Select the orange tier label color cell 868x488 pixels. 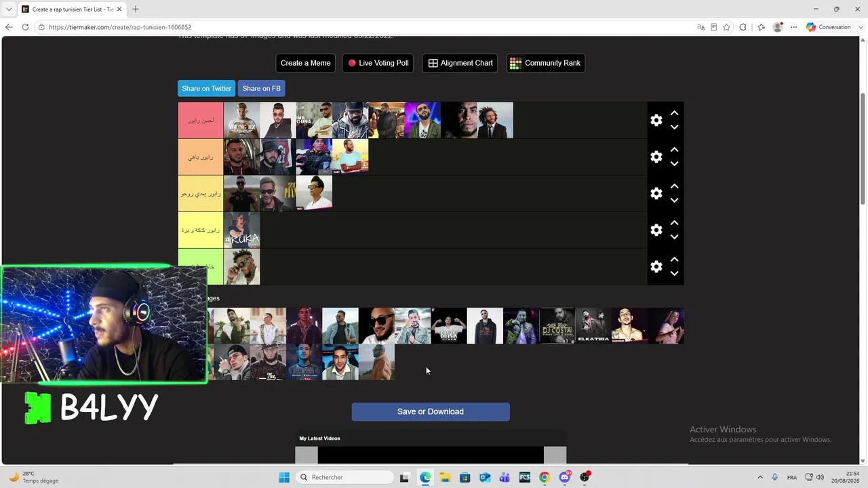click(201, 157)
